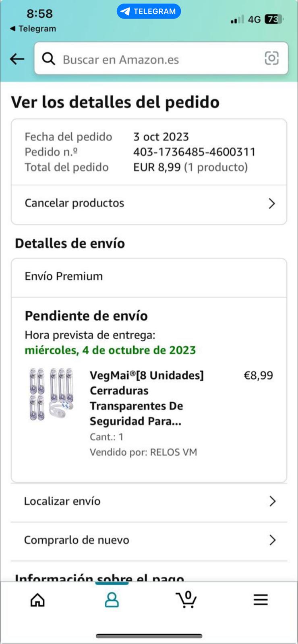Open the VegMai Cerraduras product title
The width and height of the screenshot is (298, 644).
click(147, 398)
